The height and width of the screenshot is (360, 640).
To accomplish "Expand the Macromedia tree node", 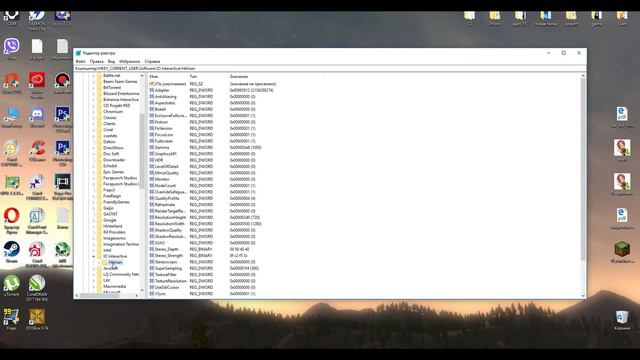I will (x=93, y=287).
